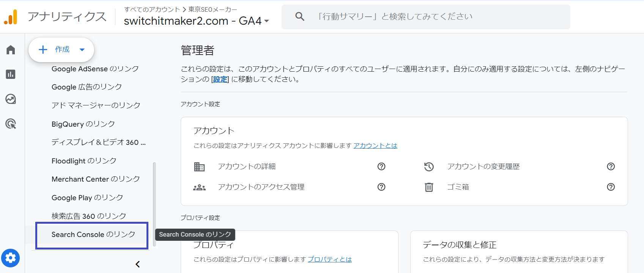The image size is (644, 273).
Task: Click the building icon for アカウントの詳細
Action: (x=199, y=166)
